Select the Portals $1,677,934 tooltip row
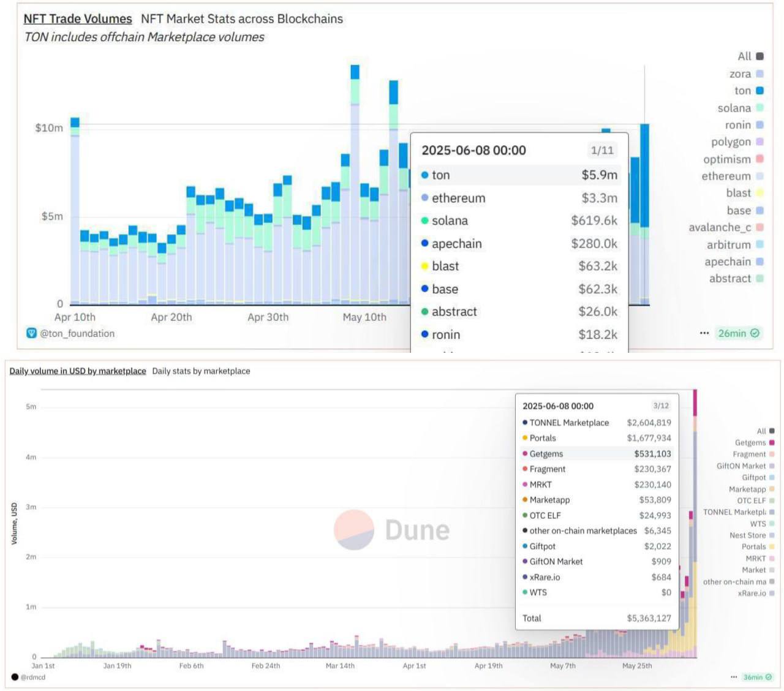784x691 pixels. pos(597,438)
